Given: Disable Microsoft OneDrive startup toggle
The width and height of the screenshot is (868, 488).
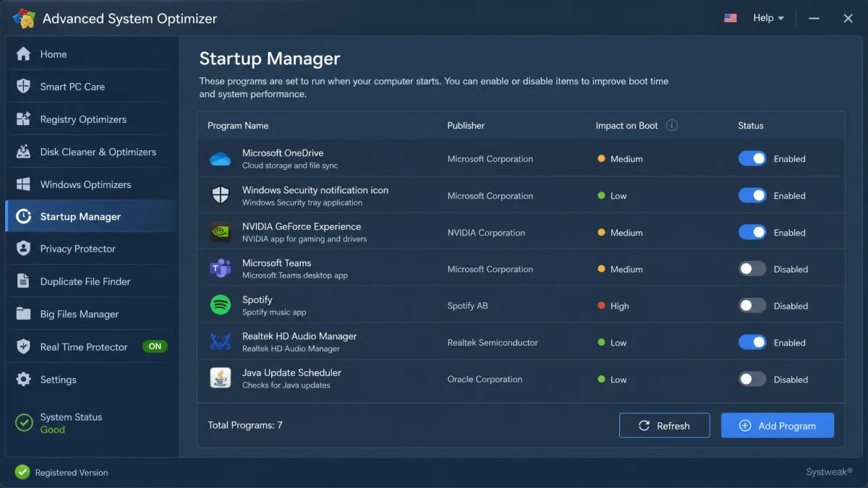Looking at the screenshot, I should [752, 159].
